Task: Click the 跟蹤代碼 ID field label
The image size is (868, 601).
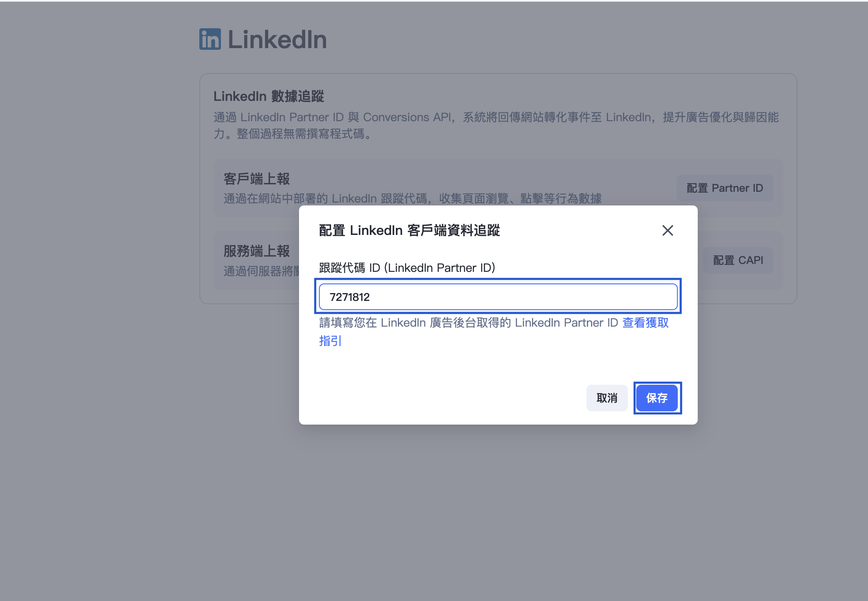Action: pyautogui.click(x=407, y=268)
